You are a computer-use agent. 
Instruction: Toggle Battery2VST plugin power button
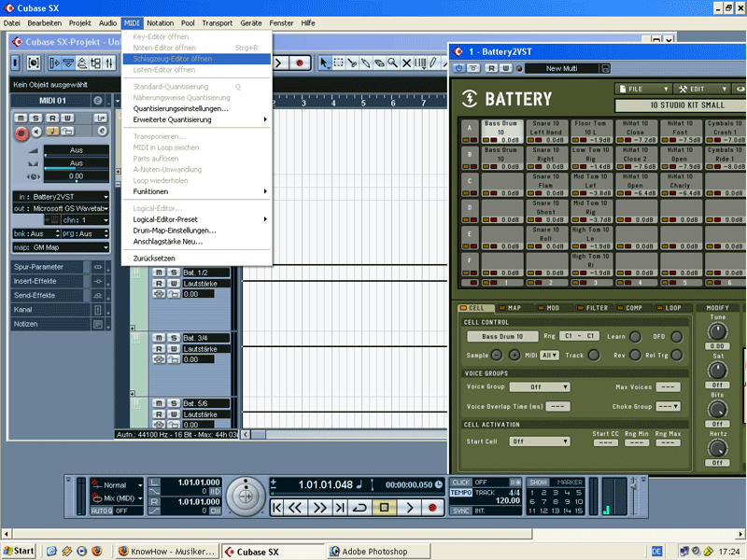(458, 68)
